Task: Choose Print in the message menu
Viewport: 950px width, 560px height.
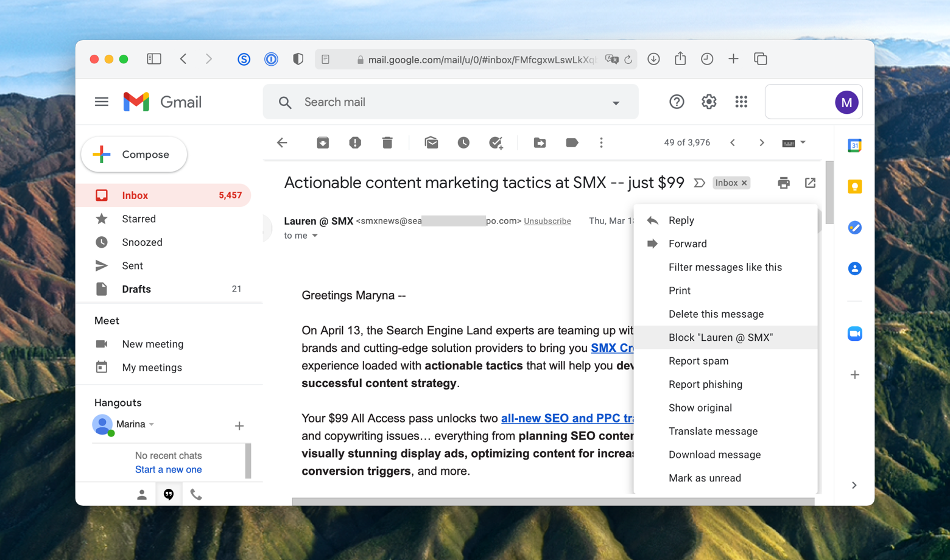Action: point(725,290)
